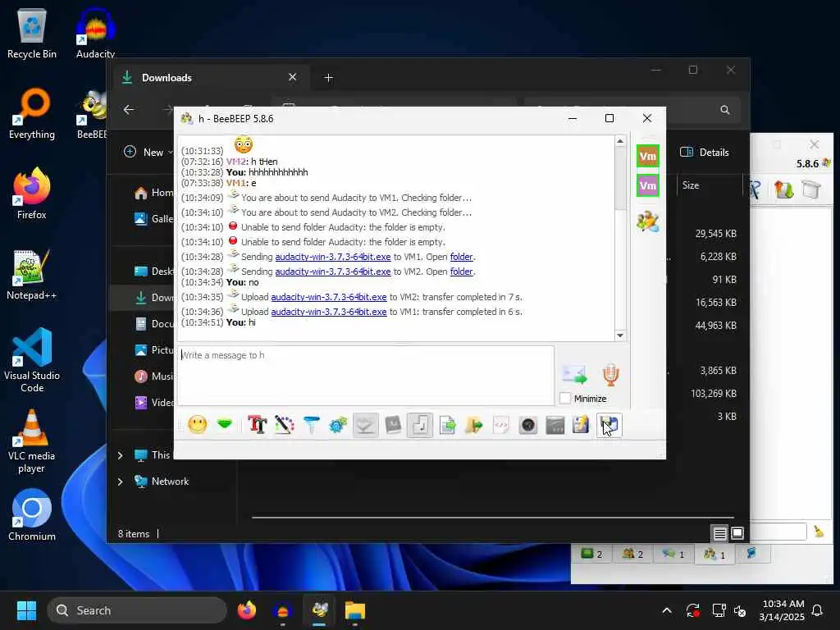Click the File Explorer search magnifier icon
Screen dimensions: 840x630
pos(725,110)
